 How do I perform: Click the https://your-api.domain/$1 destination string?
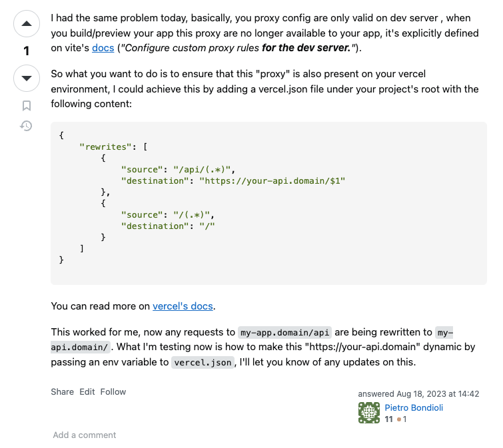click(x=272, y=181)
